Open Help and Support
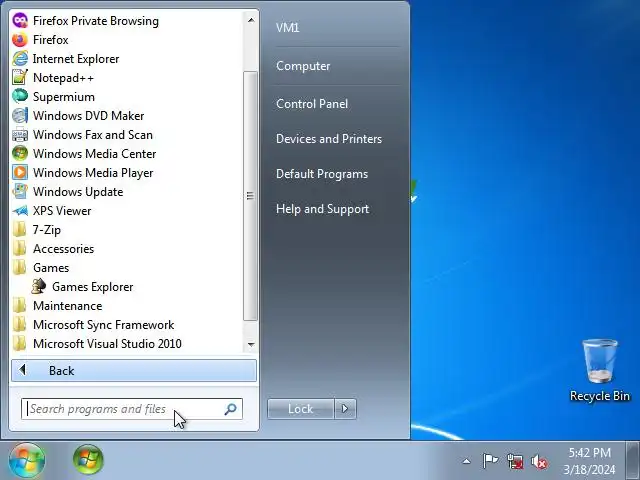 (322, 209)
